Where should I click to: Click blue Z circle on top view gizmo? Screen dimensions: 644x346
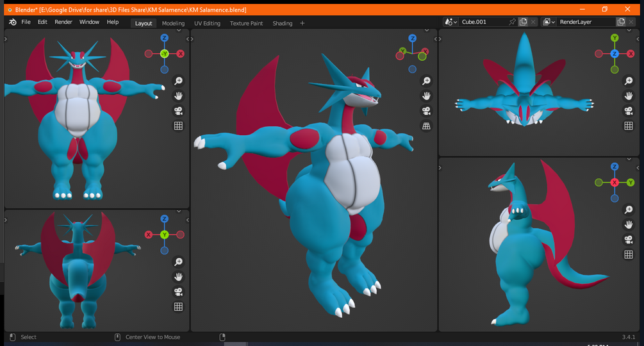pyautogui.click(x=615, y=54)
